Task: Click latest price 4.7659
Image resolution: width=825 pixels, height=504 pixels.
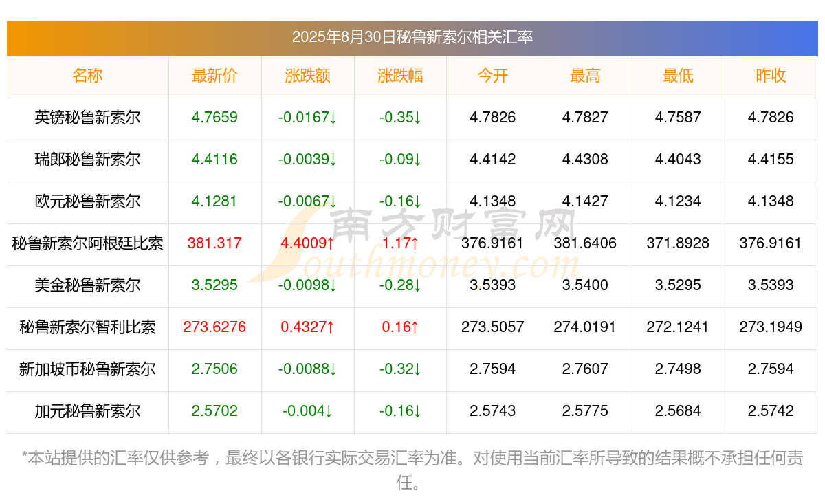Action: pyautogui.click(x=215, y=118)
